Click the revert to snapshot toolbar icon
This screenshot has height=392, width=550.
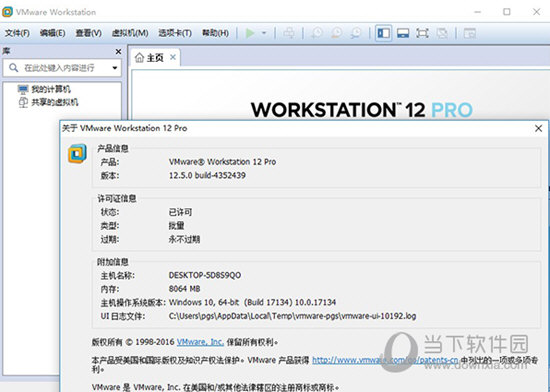point(336,33)
